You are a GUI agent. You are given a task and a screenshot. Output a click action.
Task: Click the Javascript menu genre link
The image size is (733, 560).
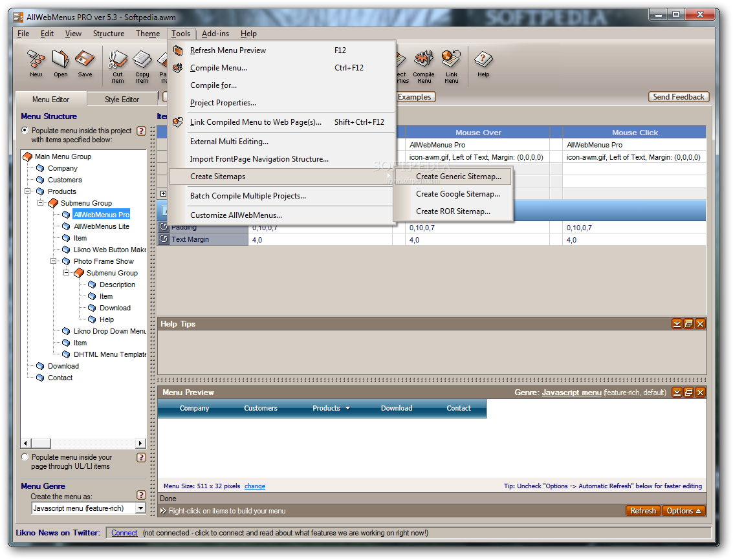click(x=571, y=393)
